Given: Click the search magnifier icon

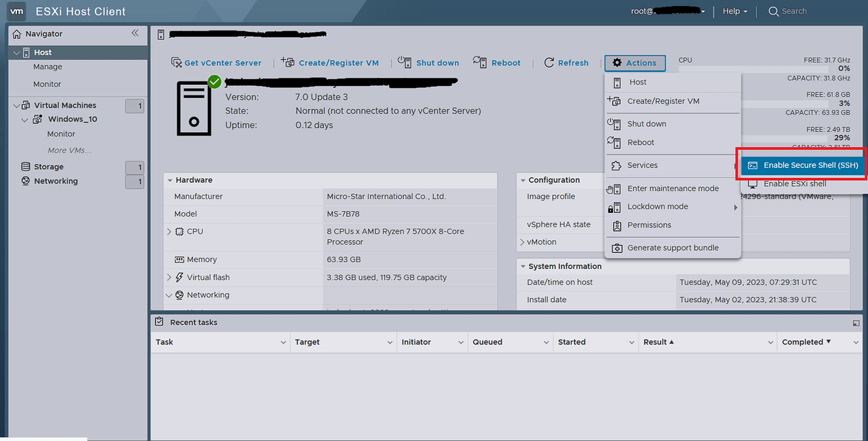Looking at the screenshot, I should pos(774,12).
